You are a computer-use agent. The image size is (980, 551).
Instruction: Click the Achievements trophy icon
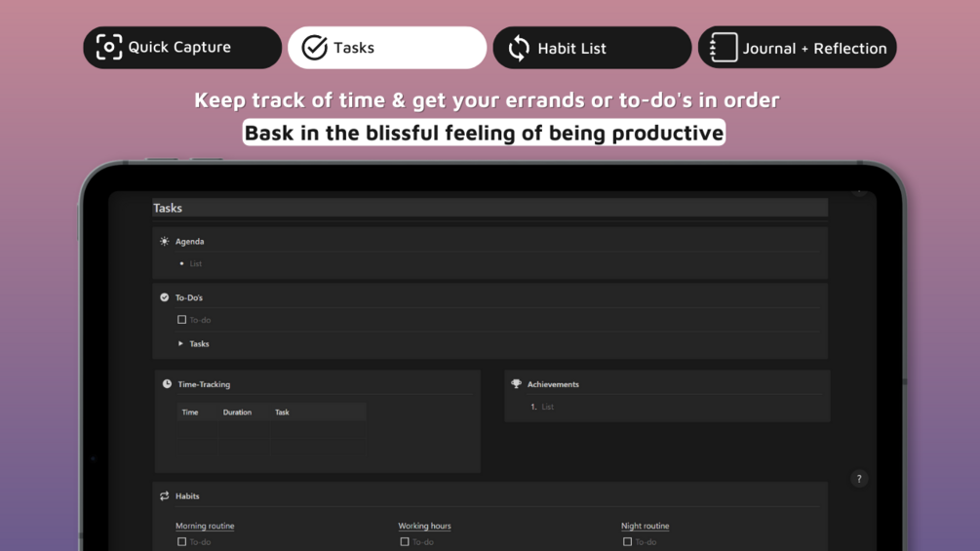tap(516, 384)
